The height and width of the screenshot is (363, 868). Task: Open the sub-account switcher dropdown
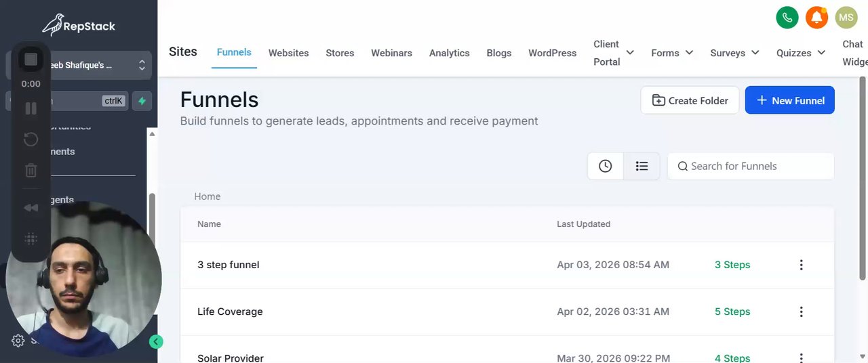(x=142, y=65)
